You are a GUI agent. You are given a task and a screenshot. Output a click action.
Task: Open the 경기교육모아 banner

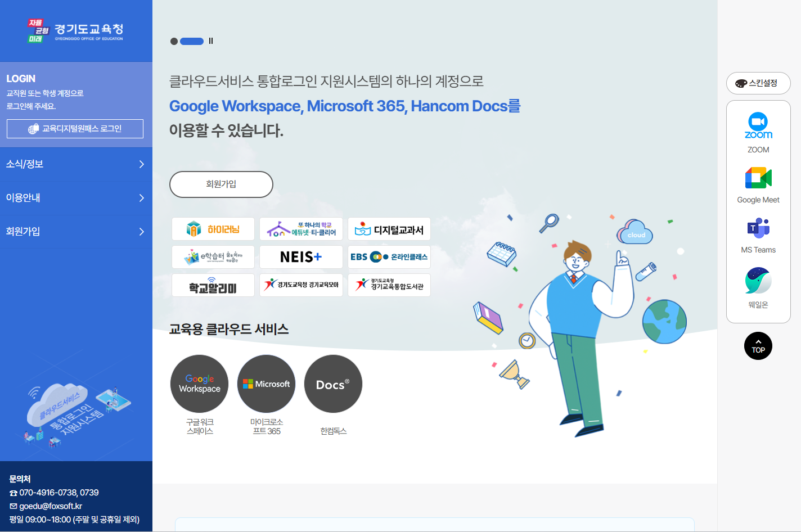pos(301,285)
